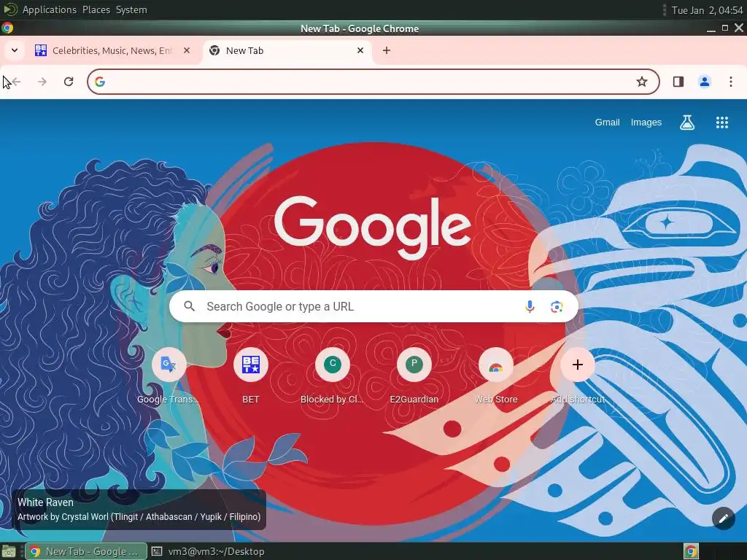This screenshot has width=747, height=560.
Task: Click the White Raven artwork title
Action: coord(45,502)
